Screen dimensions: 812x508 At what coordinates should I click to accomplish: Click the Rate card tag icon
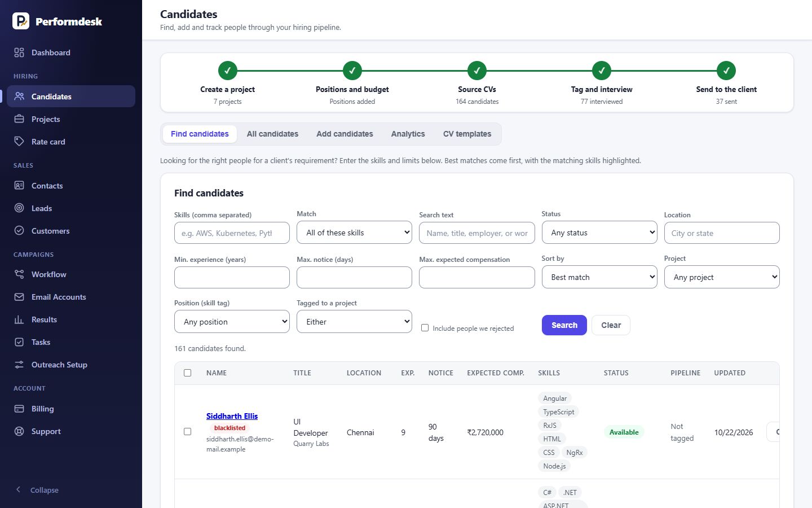19,142
